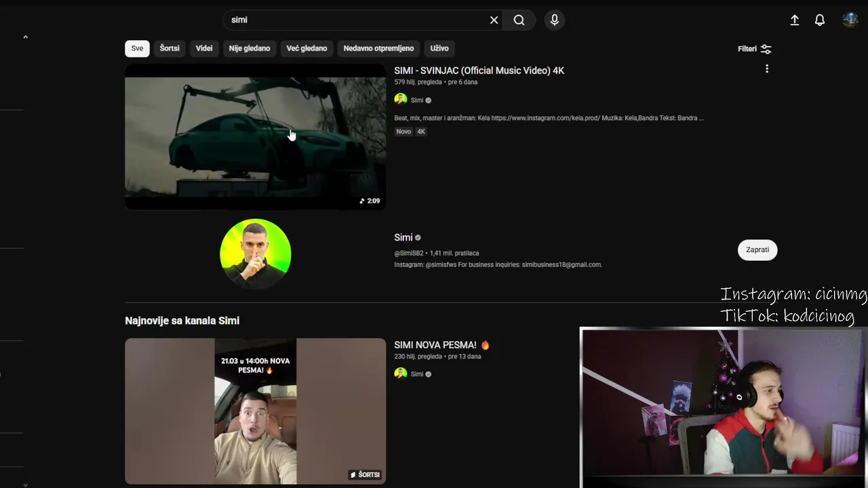Image resolution: width=868 pixels, height=488 pixels.
Task: Open the account avatar menu
Action: tap(850, 20)
